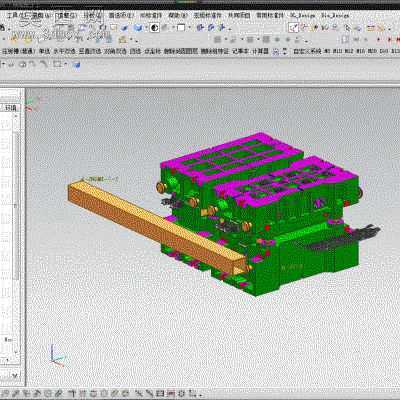Open the 分析(L) menu
Image resolution: width=400 pixels, height=400 pixels.
92,15
